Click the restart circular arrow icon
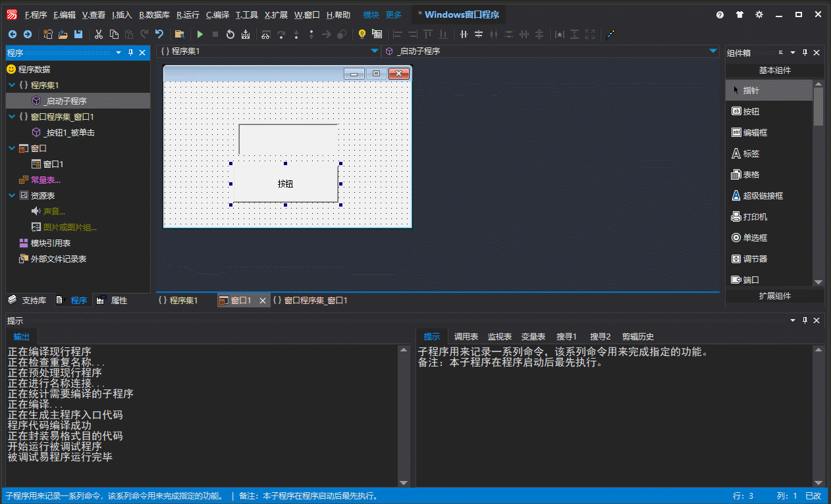This screenshot has width=831, height=504. point(230,34)
